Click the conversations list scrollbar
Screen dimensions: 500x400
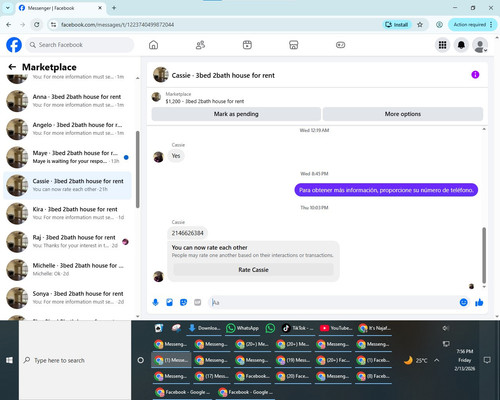[138, 170]
